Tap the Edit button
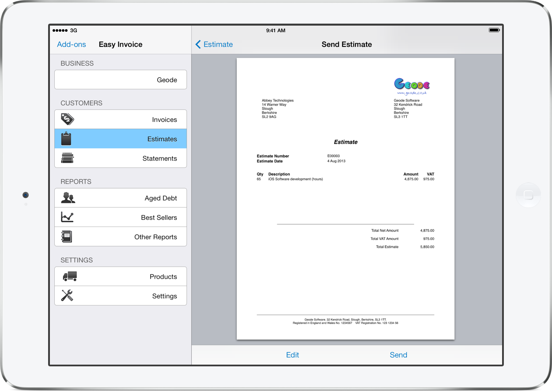Image resolution: width=552 pixels, height=392 pixels. pos(292,355)
